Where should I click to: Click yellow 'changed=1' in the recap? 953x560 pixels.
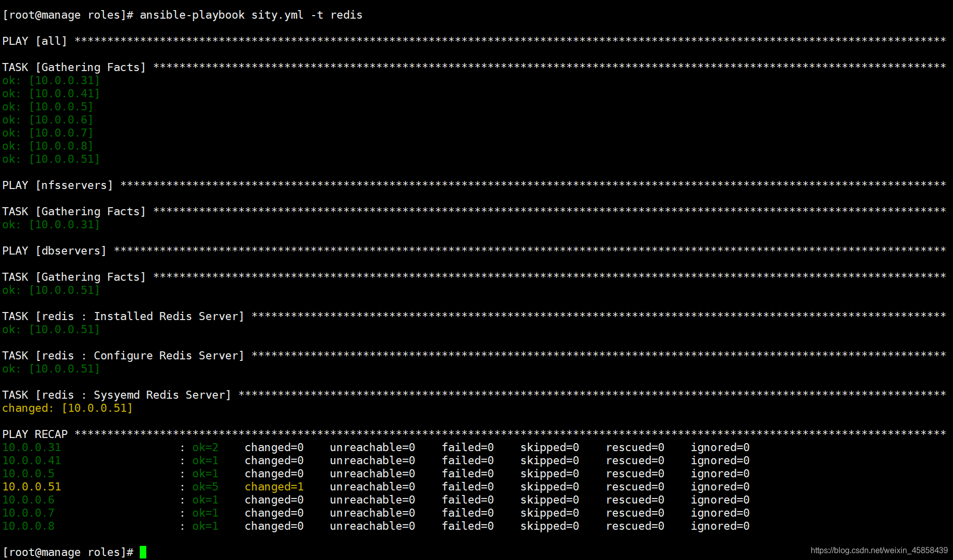[274, 487]
